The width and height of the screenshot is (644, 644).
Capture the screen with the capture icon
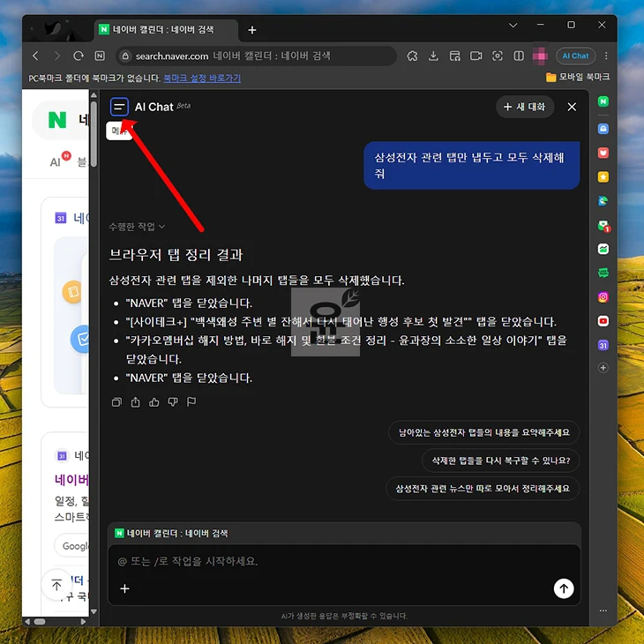click(498, 56)
